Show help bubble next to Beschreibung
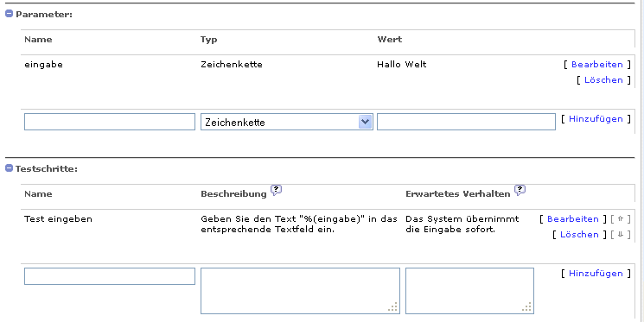 277,190
